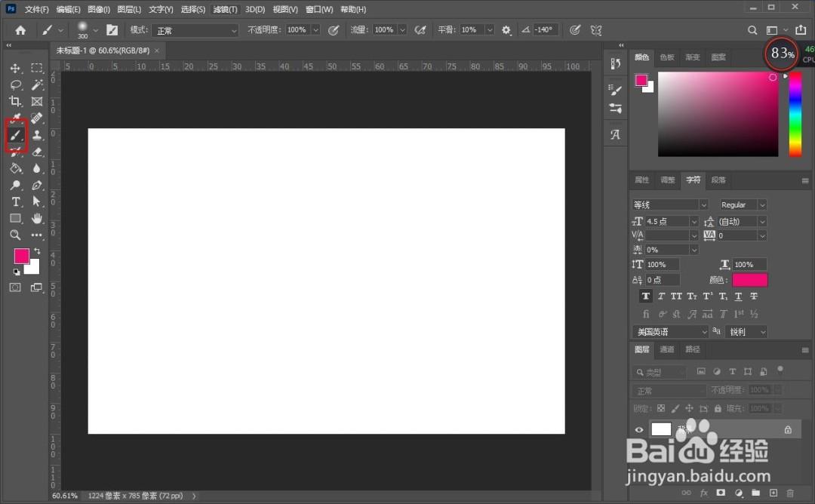This screenshot has height=504, width=815.
Task: Select the Healing Brush bandage tool
Action: pyautogui.click(x=36, y=118)
